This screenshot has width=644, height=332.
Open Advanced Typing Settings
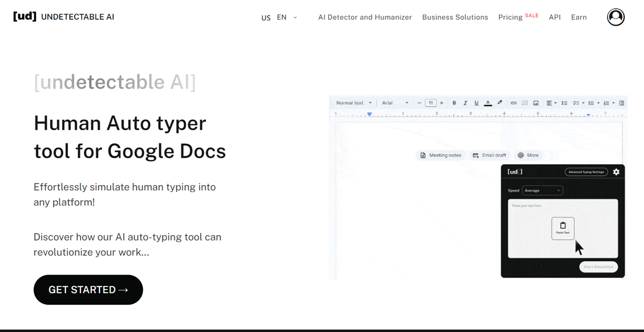tap(587, 172)
